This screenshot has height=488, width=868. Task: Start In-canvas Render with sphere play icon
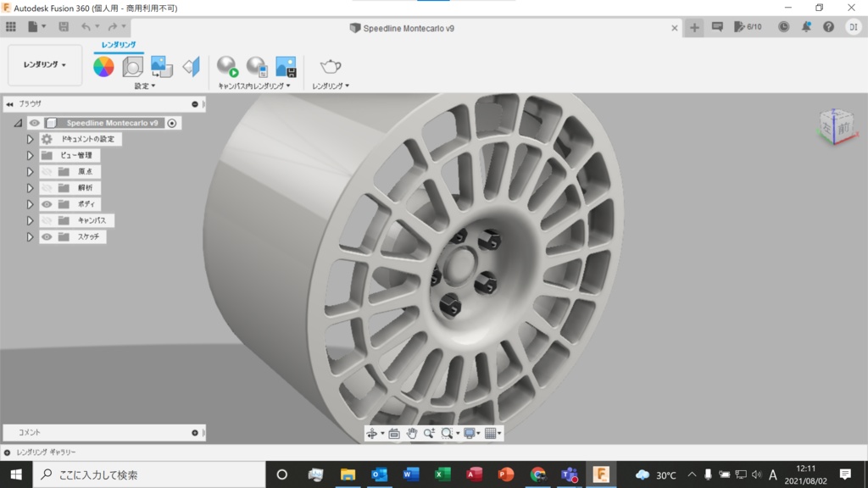(227, 66)
